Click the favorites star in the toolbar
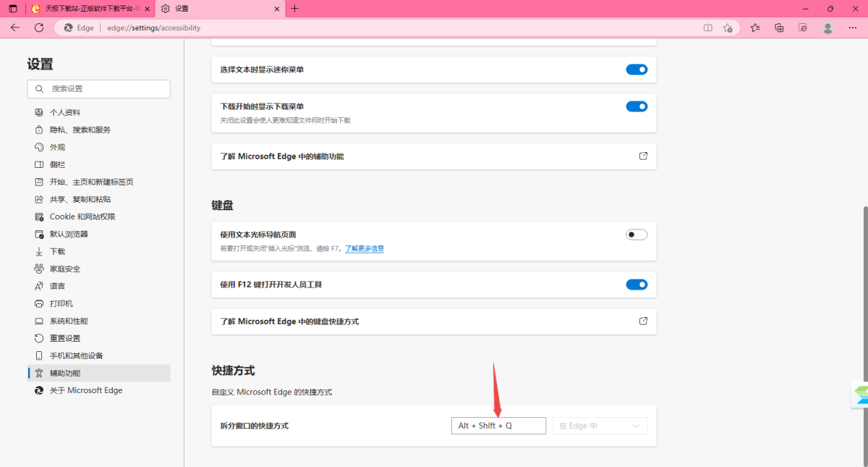Viewport: 868px width, 467px height. pyautogui.click(x=754, y=28)
